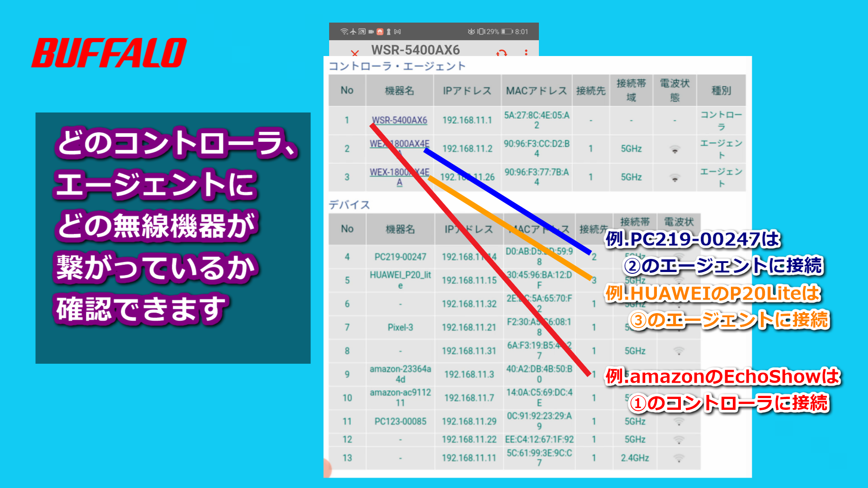Click the Wi-Fi status icon in phone status bar
This screenshot has width=868, height=488.
tap(344, 32)
